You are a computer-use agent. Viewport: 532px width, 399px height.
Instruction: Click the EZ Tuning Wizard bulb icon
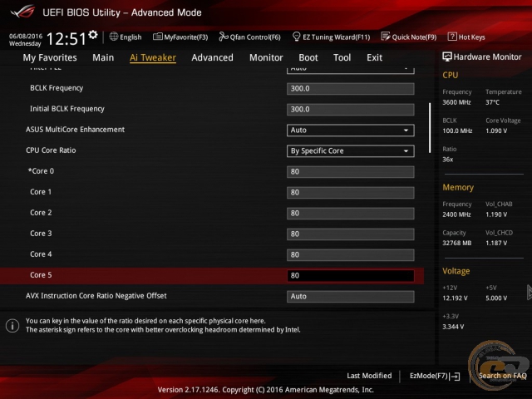point(296,37)
